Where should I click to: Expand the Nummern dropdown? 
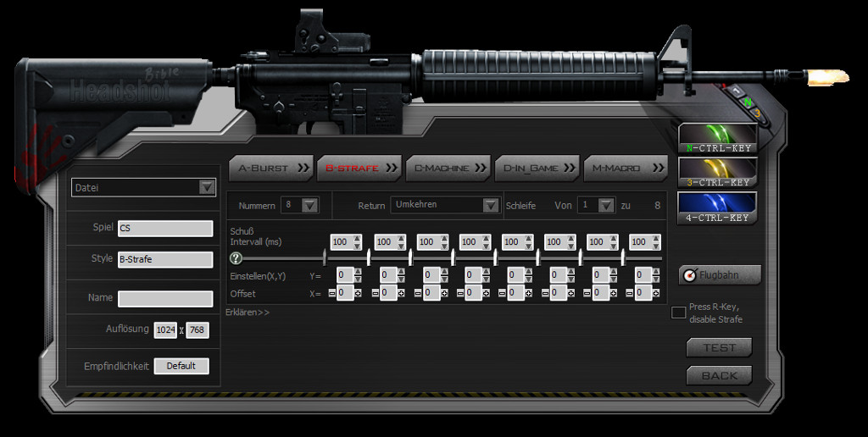tap(309, 205)
